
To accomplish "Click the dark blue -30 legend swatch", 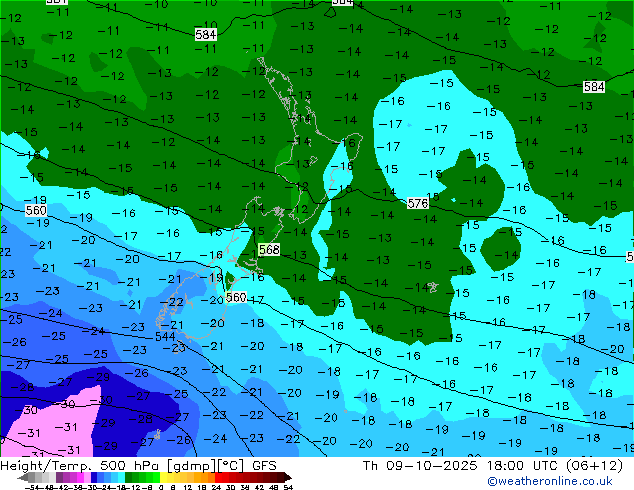I will pyautogui.click(x=94, y=477).
